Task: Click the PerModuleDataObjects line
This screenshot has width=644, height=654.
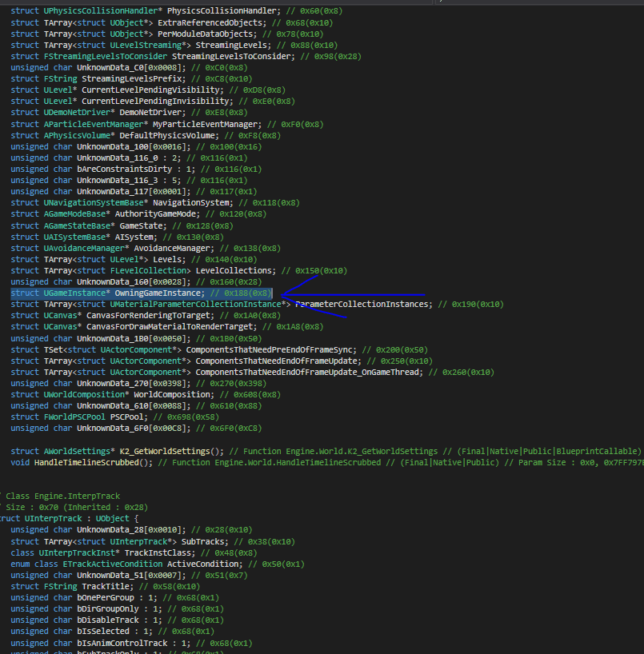Action: click(x=167, y=34)
